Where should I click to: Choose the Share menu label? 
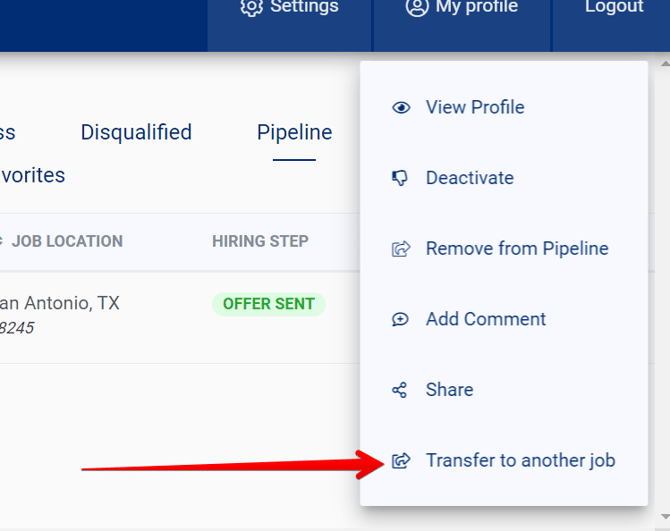click(449, 390)
